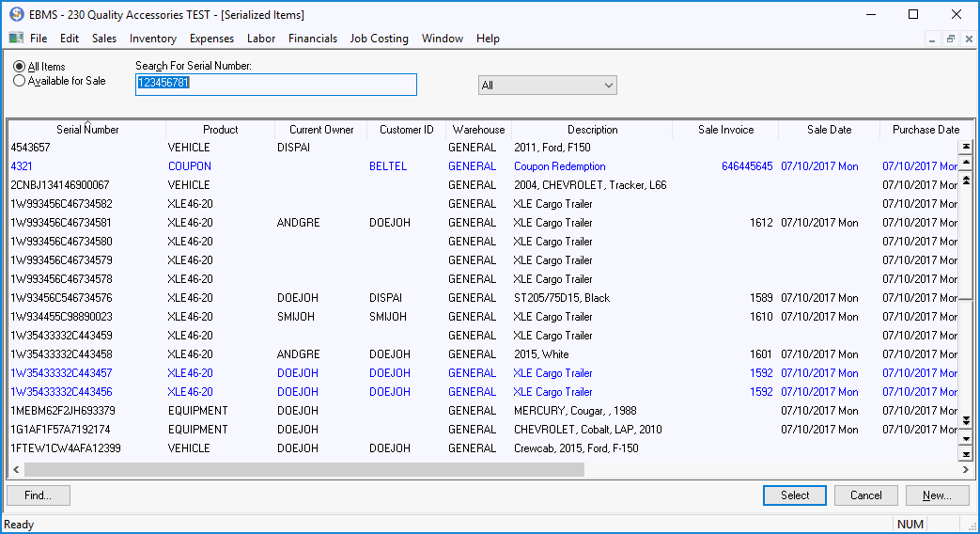The image size is (980, 534).
Task: Click the ST205/75D15, Black description
Action: click(x=561, y=298)
